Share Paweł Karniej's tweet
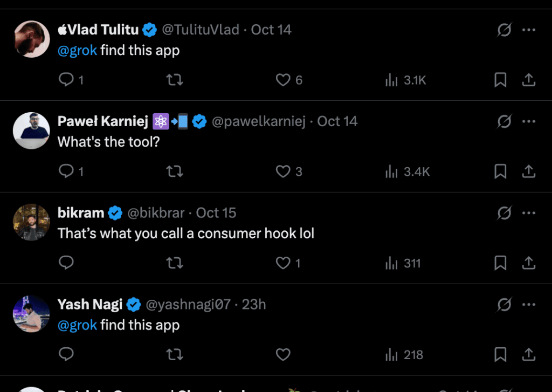This screenshot has height=392, width=552. click(x=529, y=172)
